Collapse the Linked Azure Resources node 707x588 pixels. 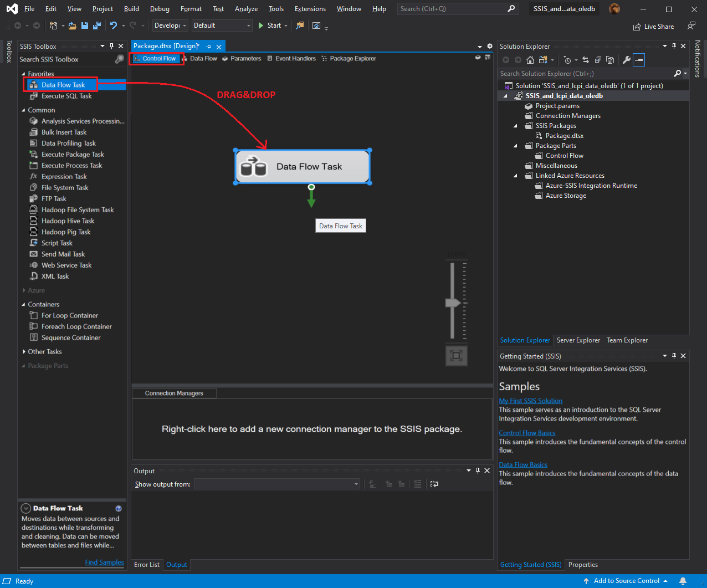(515, 176)
